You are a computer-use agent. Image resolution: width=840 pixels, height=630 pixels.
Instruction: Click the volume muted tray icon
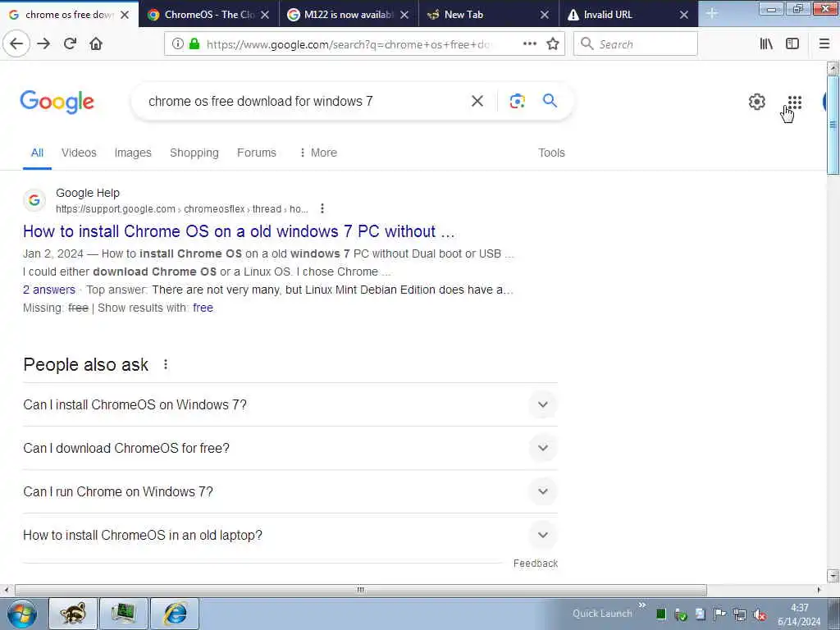759,615
